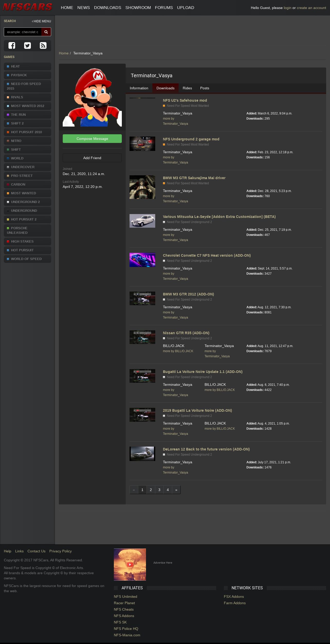Open the DOWNLOADS menu item
The image size is (330, 644).
coord(108,8)
